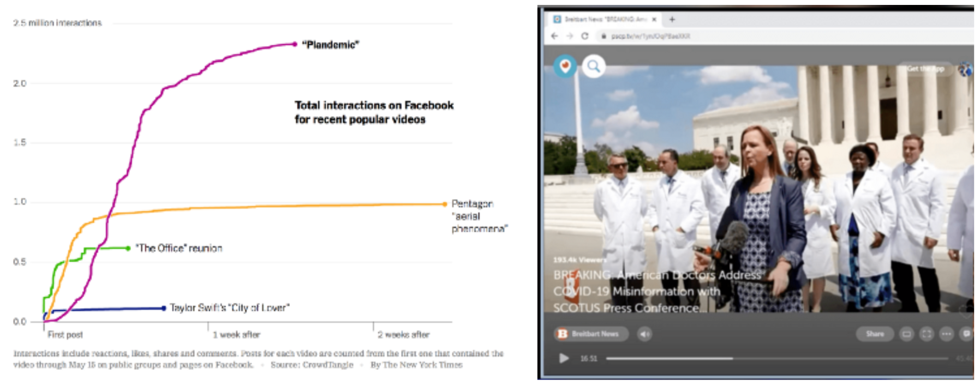This screenshot has width=980, height=386.
Task: Open the Breitbart News broadcaster badge
Action: [591, 334]
